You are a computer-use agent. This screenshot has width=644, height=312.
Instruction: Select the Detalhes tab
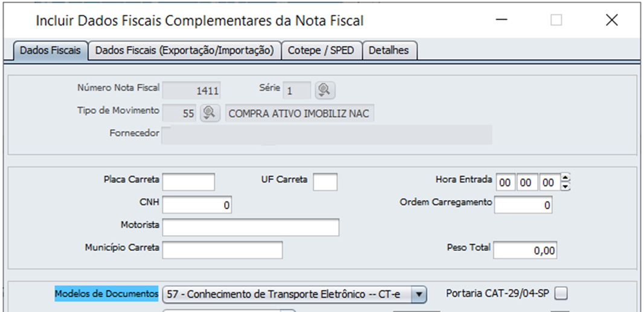pos(389,51)
